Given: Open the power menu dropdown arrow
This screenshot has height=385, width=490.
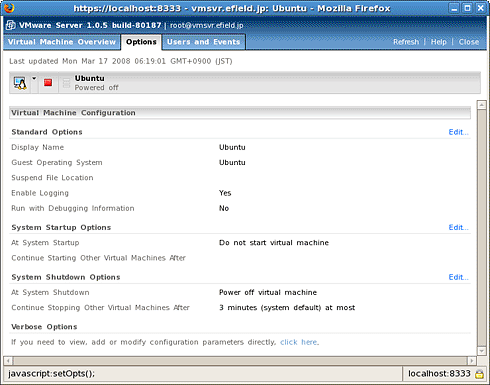Looking at the screenshot, I should coord(34,79).
